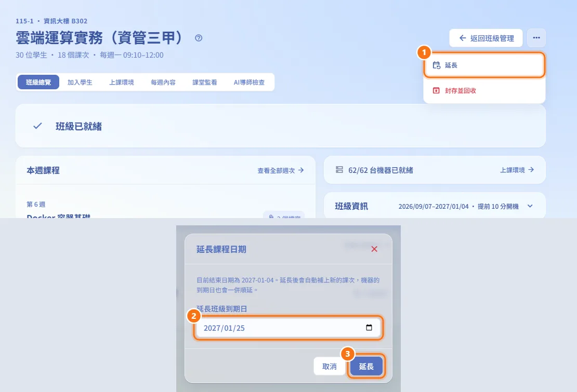Viewport: 577px width, 392px height.
Task: Click the checkmark icon beside 班級已就緒
Action: click(x=37, y=126)
